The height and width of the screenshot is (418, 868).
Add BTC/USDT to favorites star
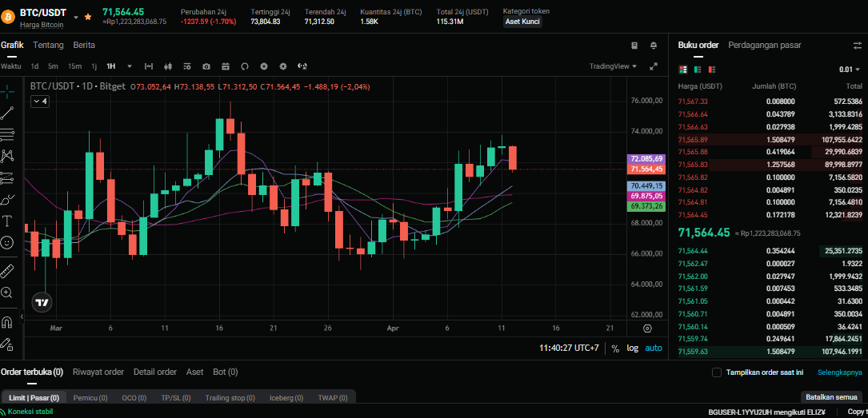[x=88, y=16]
